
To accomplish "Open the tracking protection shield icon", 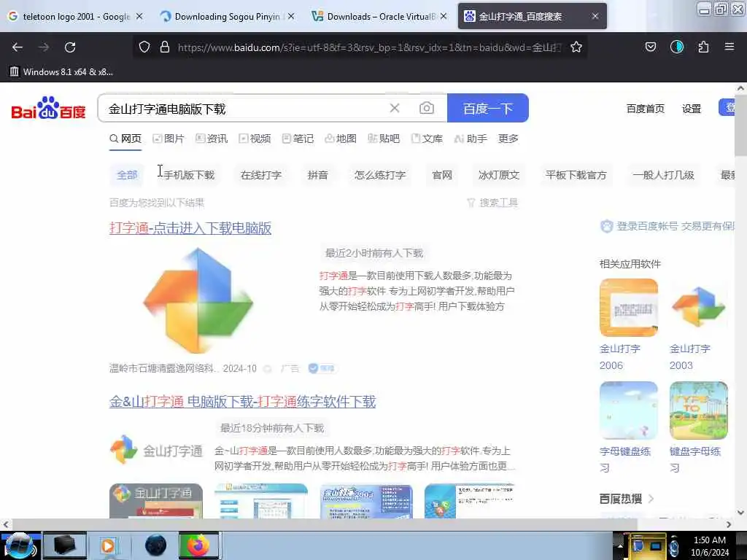I will 144,47.
